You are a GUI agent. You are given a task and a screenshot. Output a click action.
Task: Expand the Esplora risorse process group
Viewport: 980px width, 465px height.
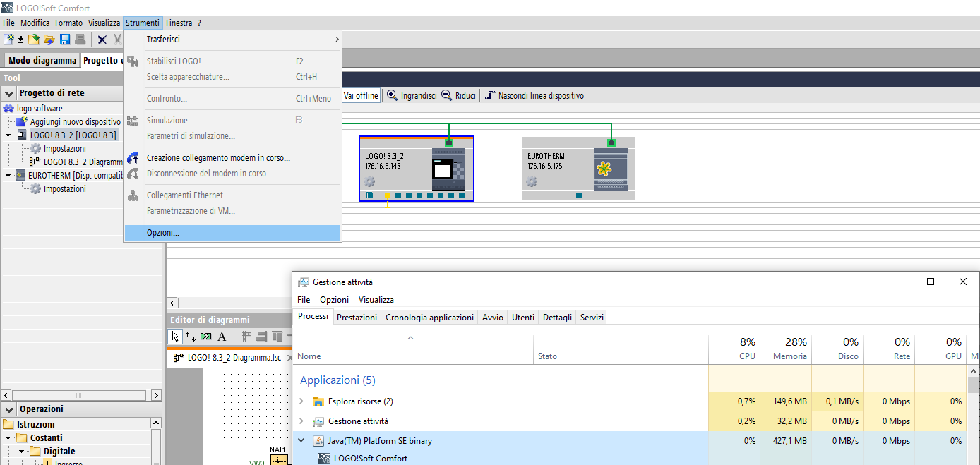[x=302, y=401]
